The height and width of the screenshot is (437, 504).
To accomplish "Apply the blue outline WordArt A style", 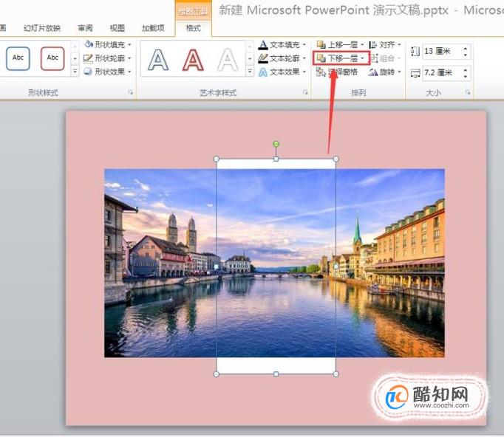I will (x=158, y=59).
